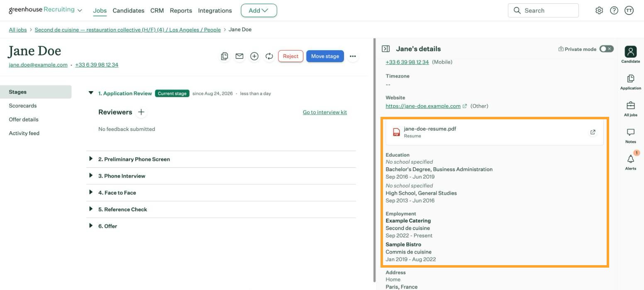The image size is (644, 290).
Task: Click the Example Catering employer entry
Action: (x=408, y=221)
